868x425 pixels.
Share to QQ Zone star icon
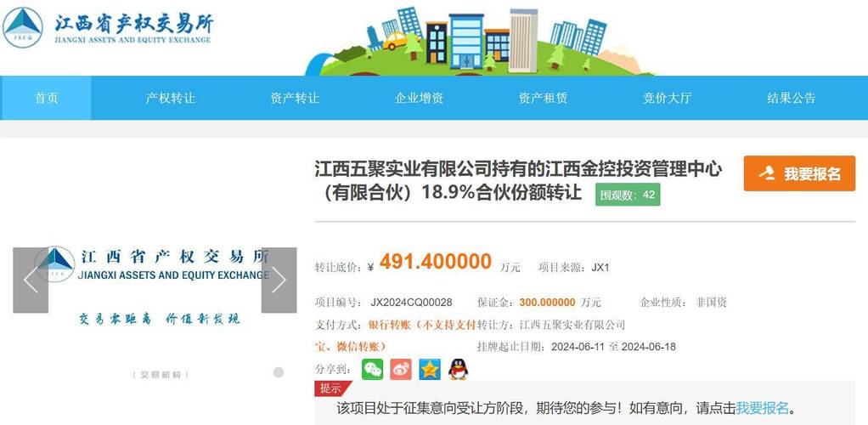coord(430,370)
